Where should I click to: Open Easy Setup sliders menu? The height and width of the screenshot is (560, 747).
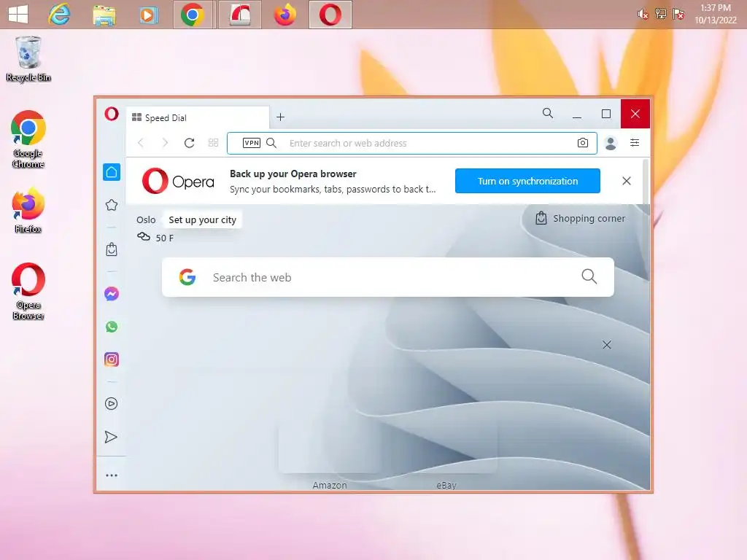tap(635, 143)
